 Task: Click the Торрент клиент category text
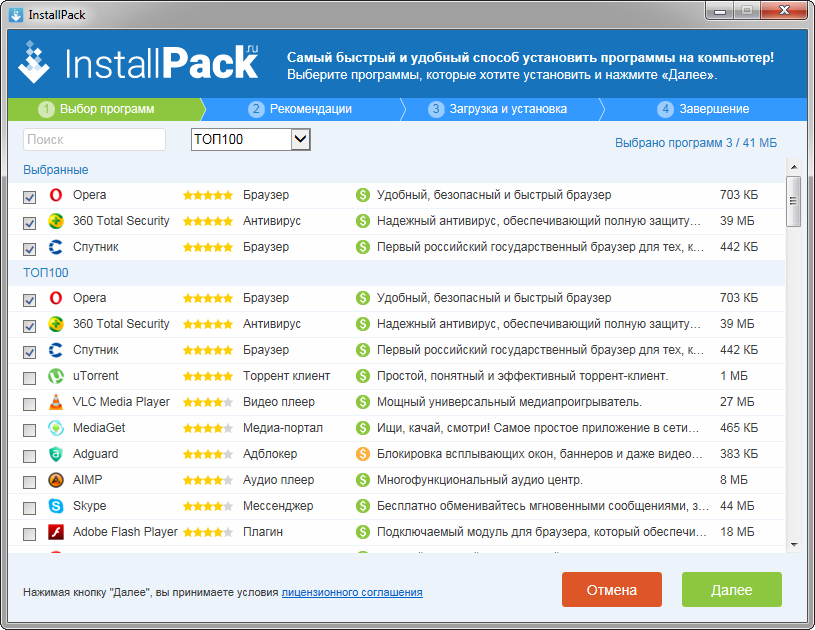coord(286,376)
